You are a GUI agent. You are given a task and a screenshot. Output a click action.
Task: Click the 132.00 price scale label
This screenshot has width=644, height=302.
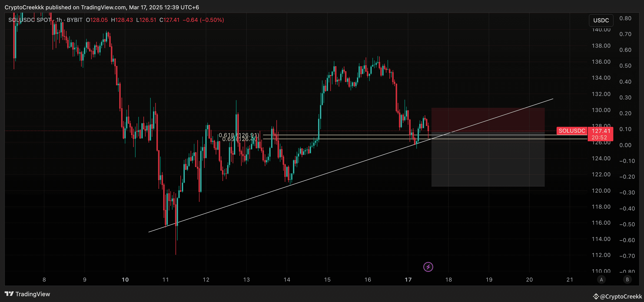(601, 94)
